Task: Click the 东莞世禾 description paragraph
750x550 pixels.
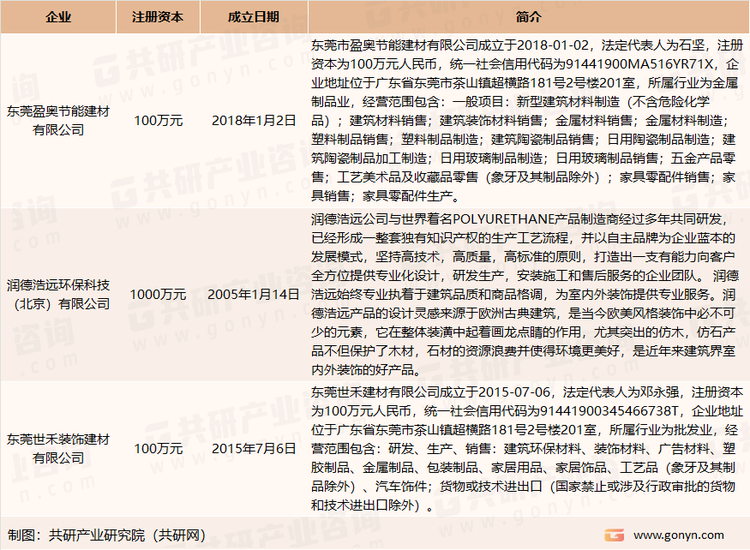Action: 527,449
